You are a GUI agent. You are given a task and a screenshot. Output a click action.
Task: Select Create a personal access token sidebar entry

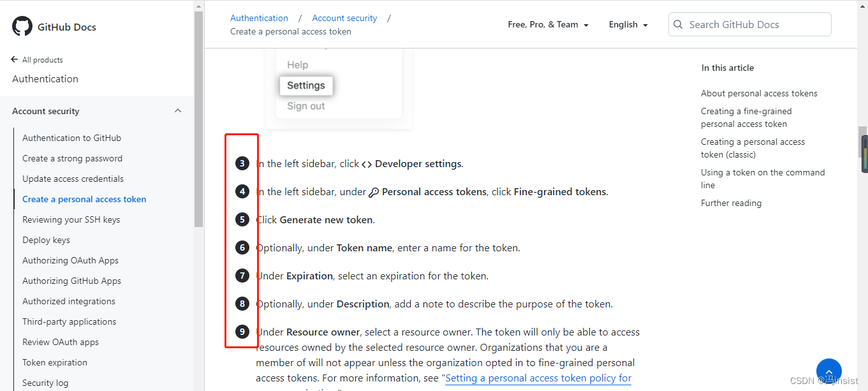(x=84, y=198)
